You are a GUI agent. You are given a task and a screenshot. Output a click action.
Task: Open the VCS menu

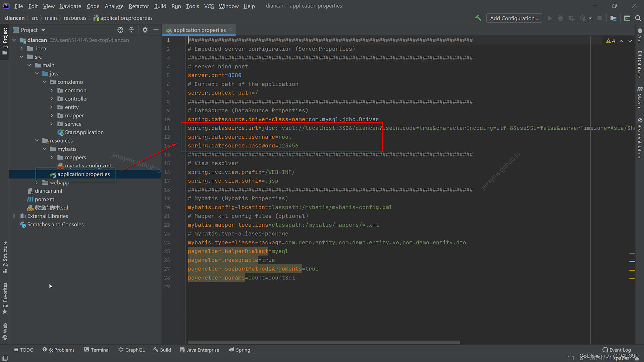[x=209, y=6]
